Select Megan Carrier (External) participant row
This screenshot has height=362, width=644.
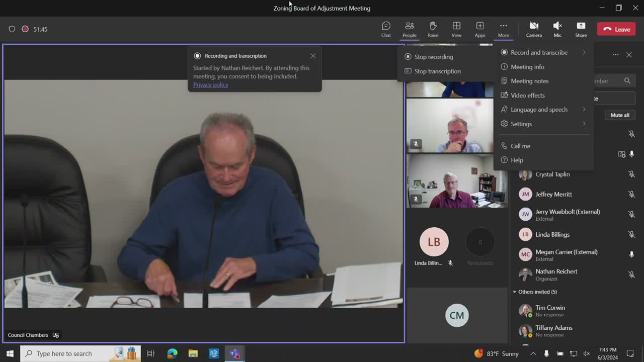click(577, 255)
